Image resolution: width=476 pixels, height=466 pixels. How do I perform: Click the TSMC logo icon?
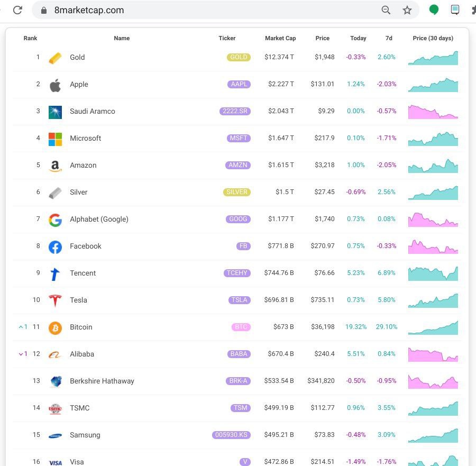pos(55,409)
